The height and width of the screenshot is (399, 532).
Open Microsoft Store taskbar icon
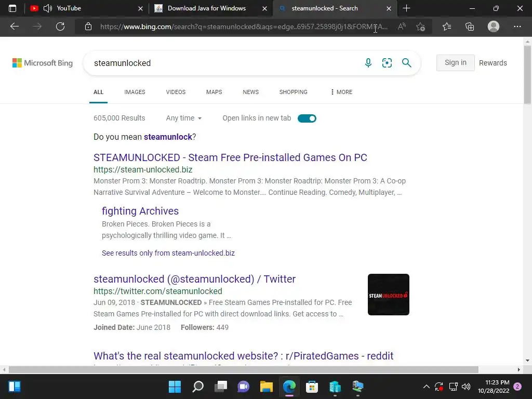312,387
